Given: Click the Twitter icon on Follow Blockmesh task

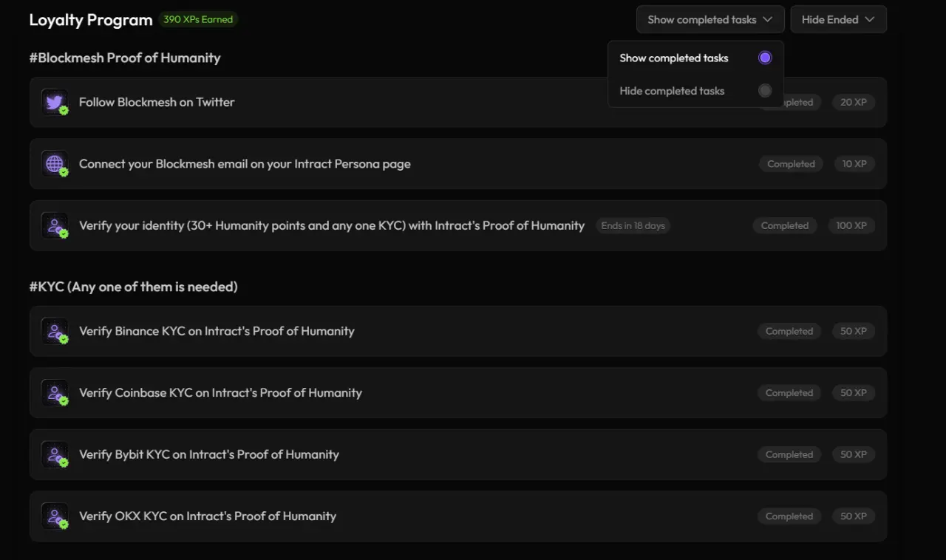Looking at the screenshot, I should (55, 102).
